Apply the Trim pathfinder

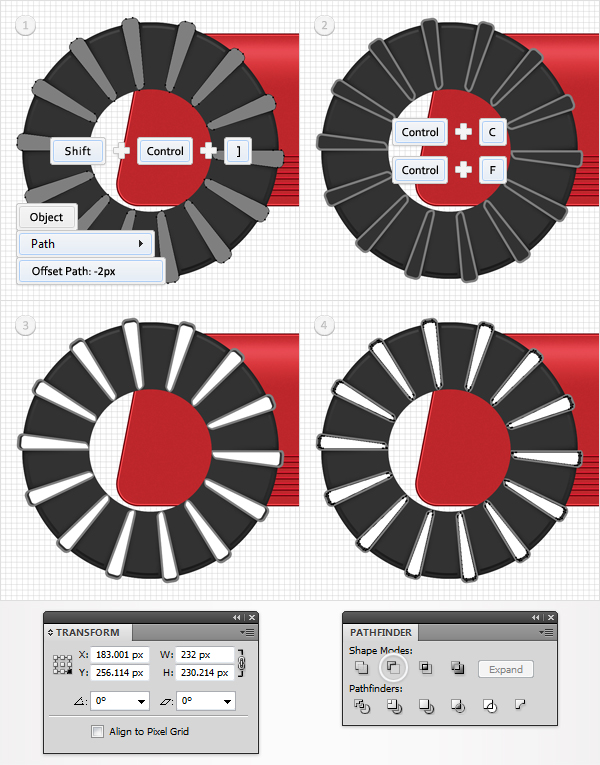tap(394, 705)
